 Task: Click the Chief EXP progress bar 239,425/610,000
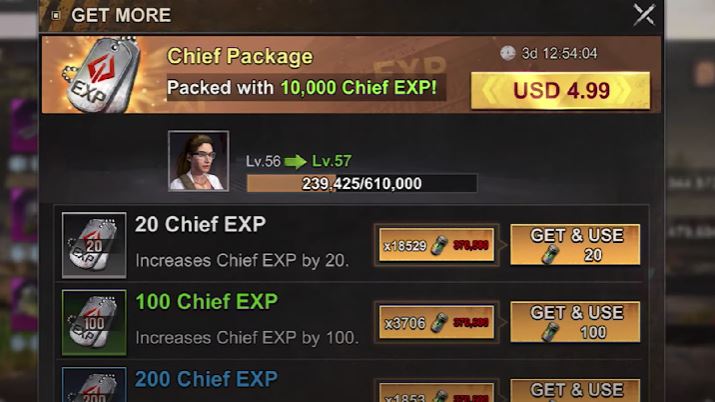[362, 183]
